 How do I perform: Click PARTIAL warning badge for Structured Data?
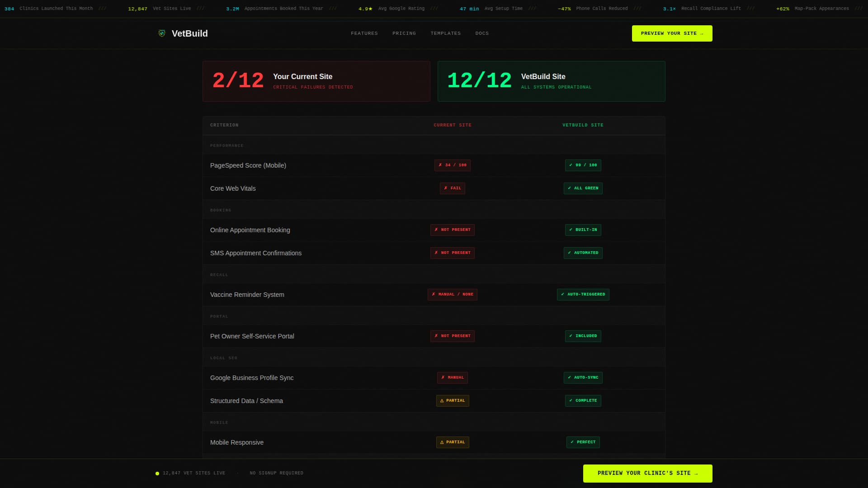coord(453,401)
